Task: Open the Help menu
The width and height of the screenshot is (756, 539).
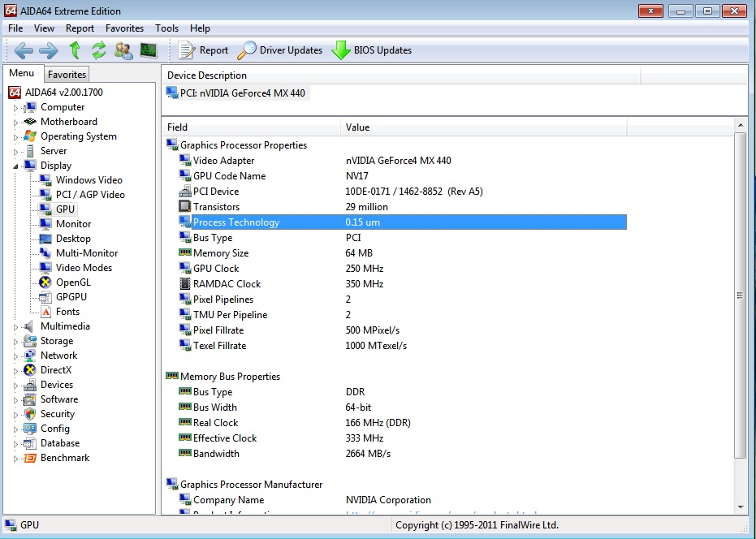Action: 200,28
